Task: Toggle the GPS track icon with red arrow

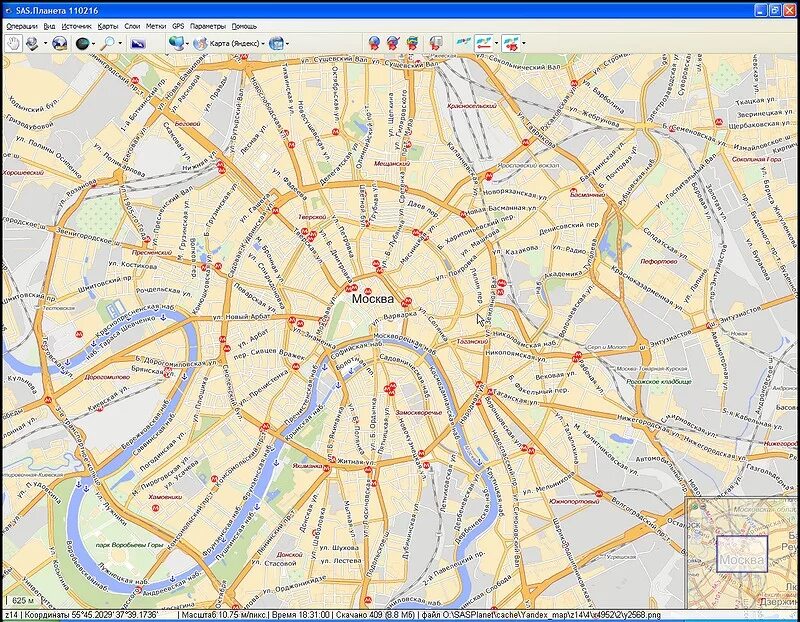Action: (x=484, y=43)
